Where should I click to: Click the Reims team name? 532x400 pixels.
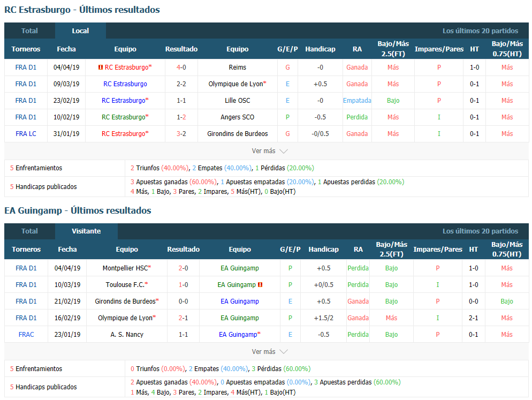tap(238, 67)
